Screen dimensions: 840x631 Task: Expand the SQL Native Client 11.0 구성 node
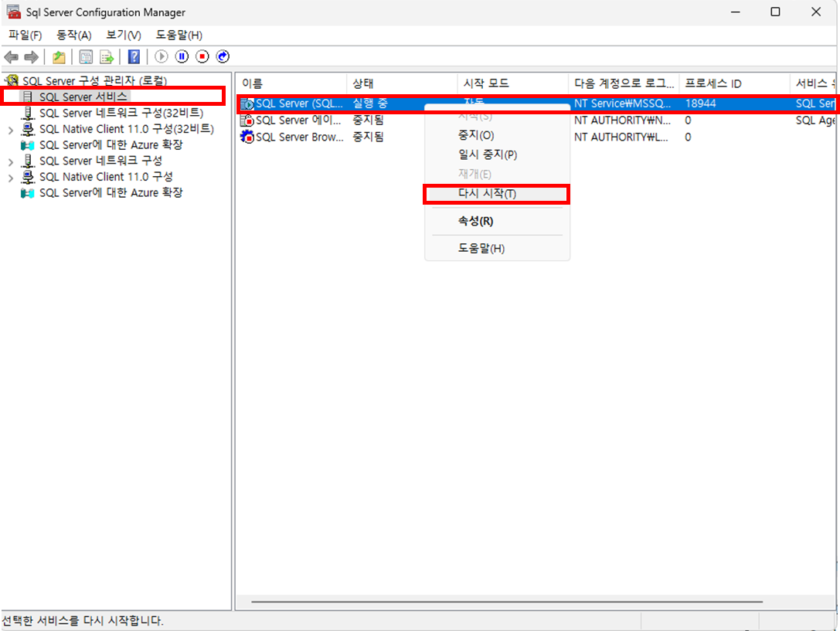pyautogui.click(x=11, y=177)
